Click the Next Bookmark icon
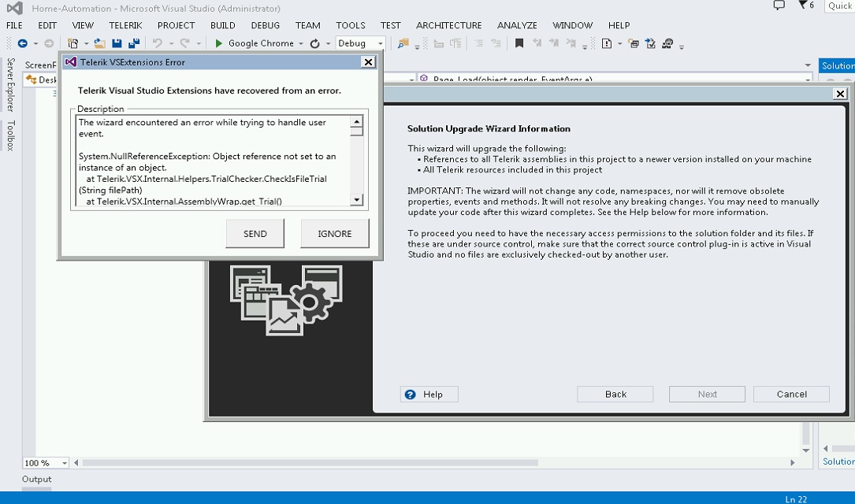Viewport: 855px width, 504px height. pyautogui.click(x=554, y=43)
